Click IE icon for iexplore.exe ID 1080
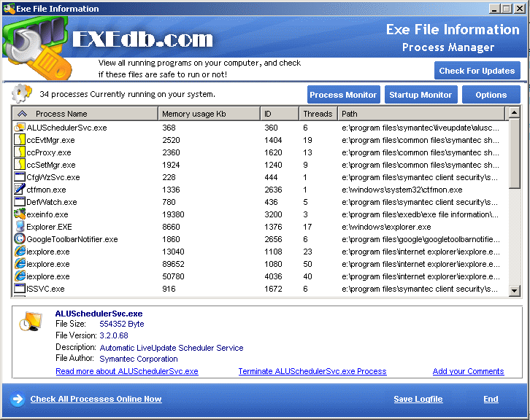Image resolution: width=530 pixels, height=420 pixels. point(20,264)
